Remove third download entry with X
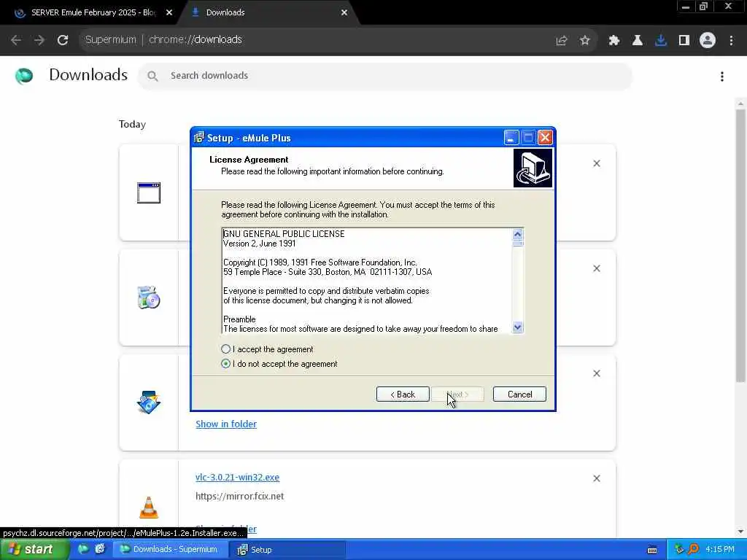Image resolution: width=747 pixels, height=560 pixels. (597, 373)
